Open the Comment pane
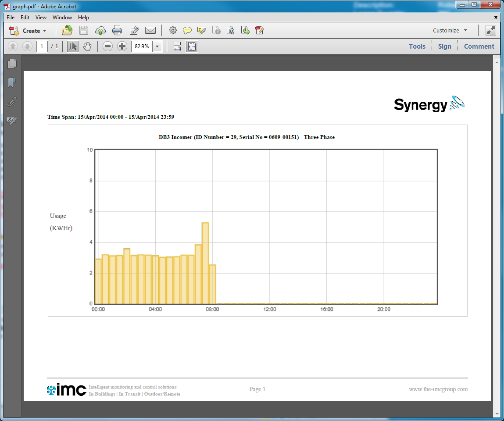The width and height of the screenshot is (504, 421). [479, 46]
